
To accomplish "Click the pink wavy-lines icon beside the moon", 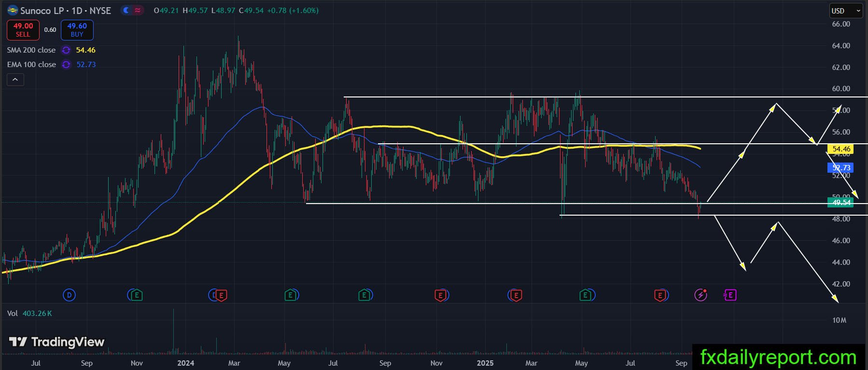I will 138,10.
